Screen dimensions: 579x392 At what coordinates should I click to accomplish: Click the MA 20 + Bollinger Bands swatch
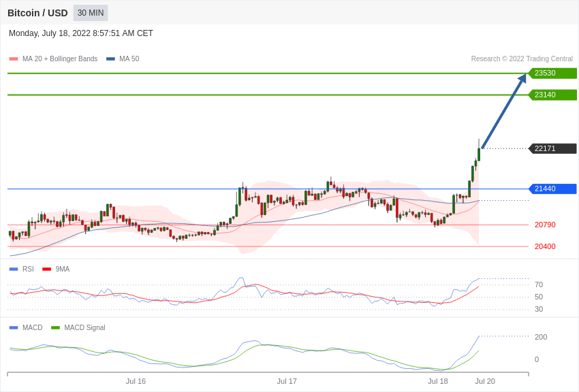(14, 59)
